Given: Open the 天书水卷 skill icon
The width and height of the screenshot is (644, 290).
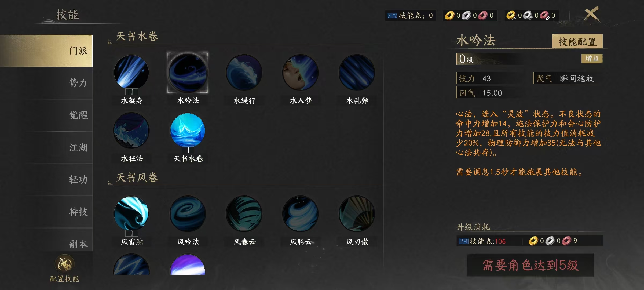Looking at the screenshot, I should click(188, 130).
